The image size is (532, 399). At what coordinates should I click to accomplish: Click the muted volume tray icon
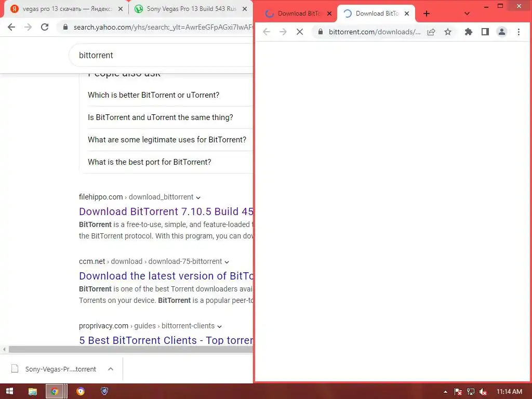pos(483,392)
